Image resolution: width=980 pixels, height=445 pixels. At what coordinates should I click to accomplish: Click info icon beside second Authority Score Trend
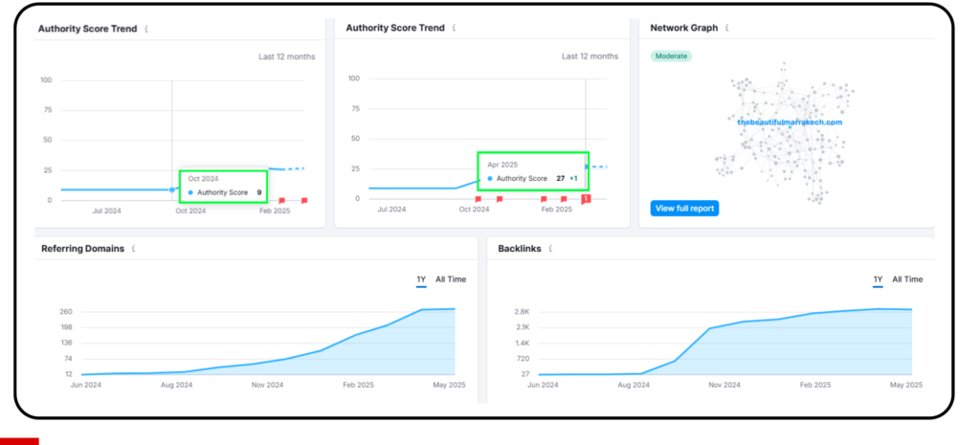pos(454,28)
